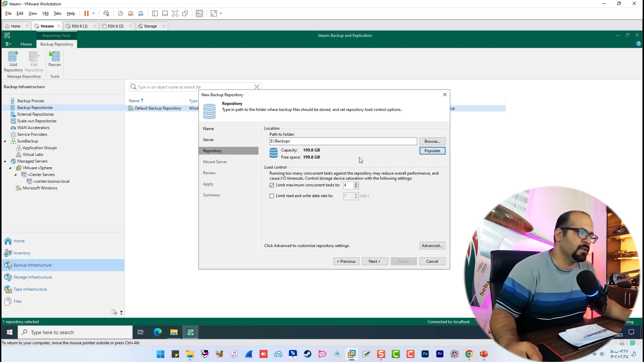Collapse the VMware vSphere tree node

tap(10, 168)
